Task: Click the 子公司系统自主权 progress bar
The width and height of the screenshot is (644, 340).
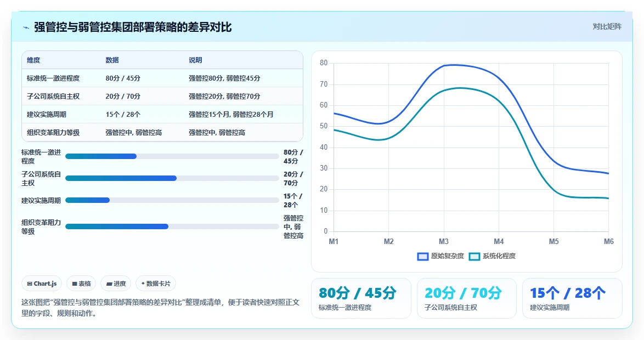Action: [172, 178]
